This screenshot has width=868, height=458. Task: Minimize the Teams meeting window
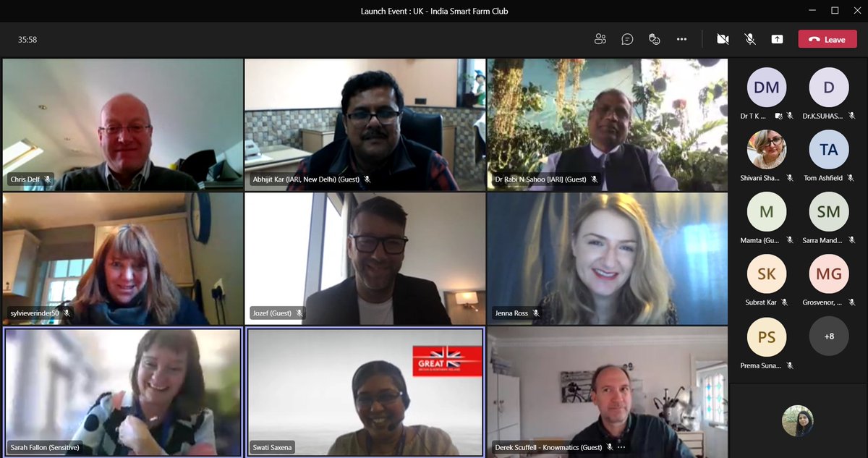point(814,11)
